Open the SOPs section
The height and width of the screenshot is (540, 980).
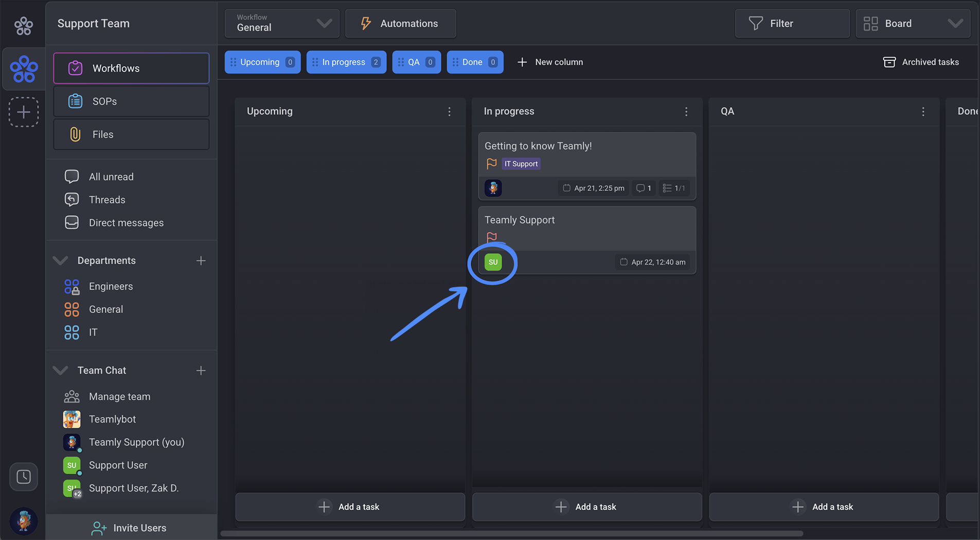point(131,101)
